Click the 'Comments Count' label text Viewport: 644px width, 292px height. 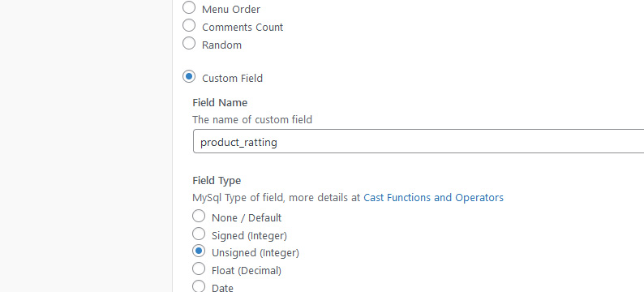coord(243,28)
